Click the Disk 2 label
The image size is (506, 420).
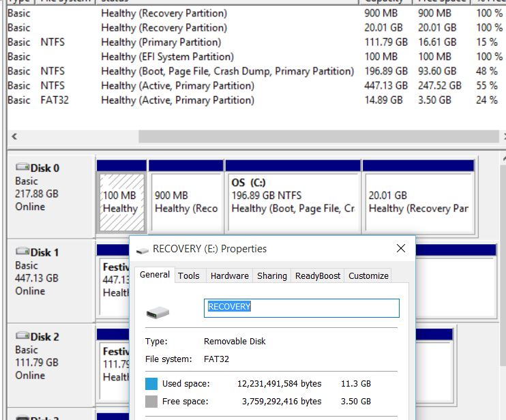tap(44, 337)
